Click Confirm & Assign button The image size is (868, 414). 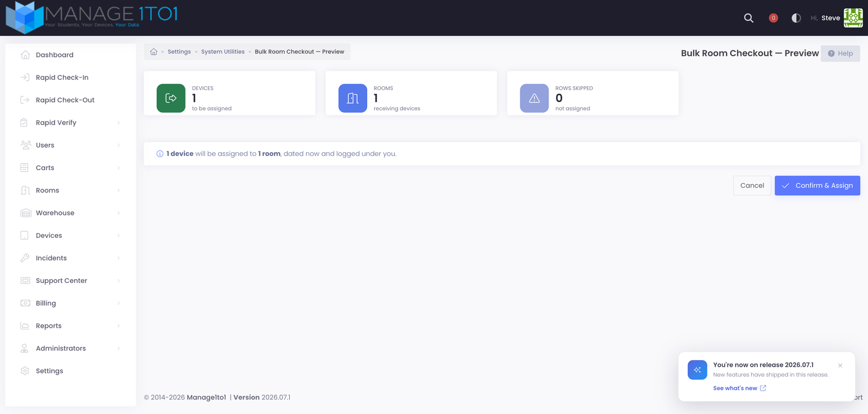[817, 185]
